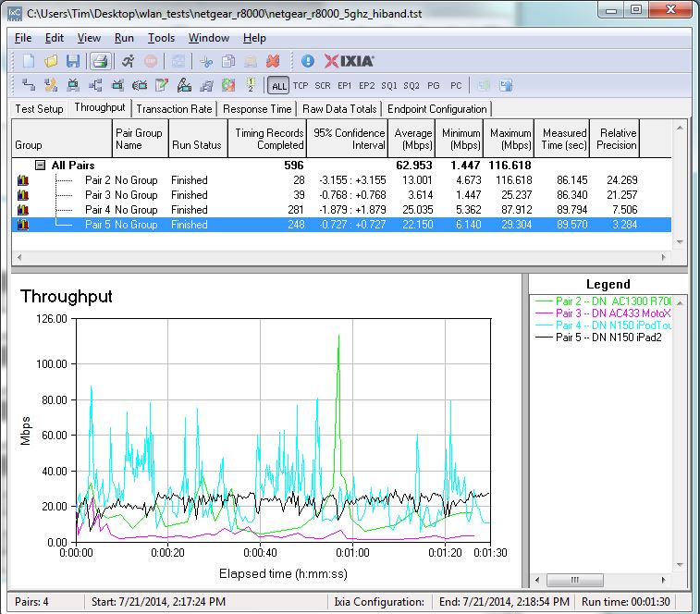Click the chart icon beside Pair 3

tap(23, 195)
